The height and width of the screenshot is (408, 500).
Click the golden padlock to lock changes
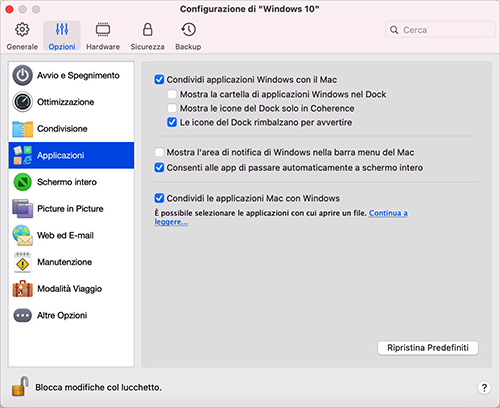(20, 387)
